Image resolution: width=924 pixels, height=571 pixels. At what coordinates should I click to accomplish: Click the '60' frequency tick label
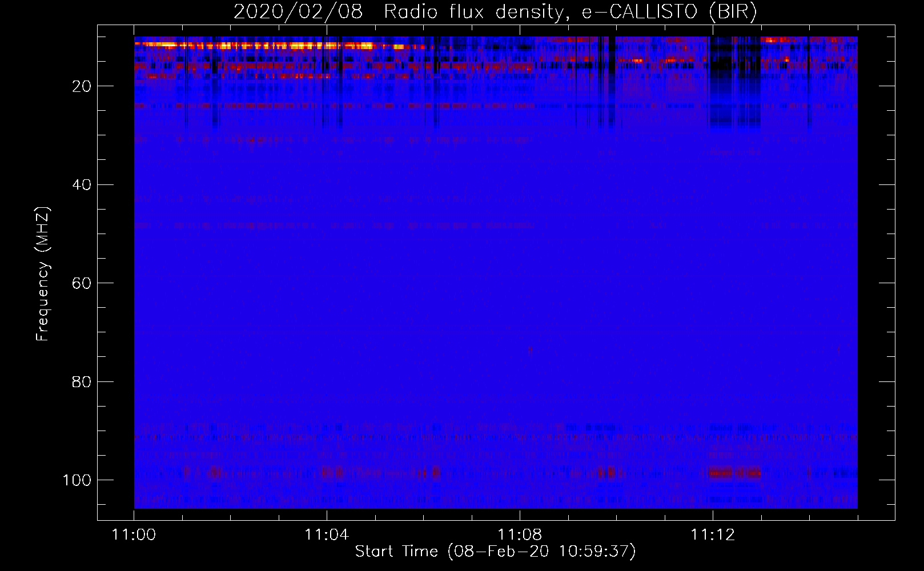tap(82, 284)
